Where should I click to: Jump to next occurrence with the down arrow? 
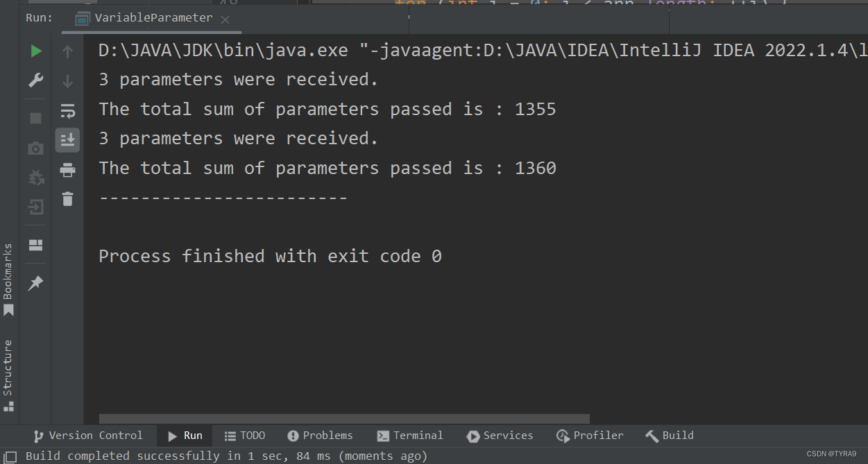pos(67,80)
